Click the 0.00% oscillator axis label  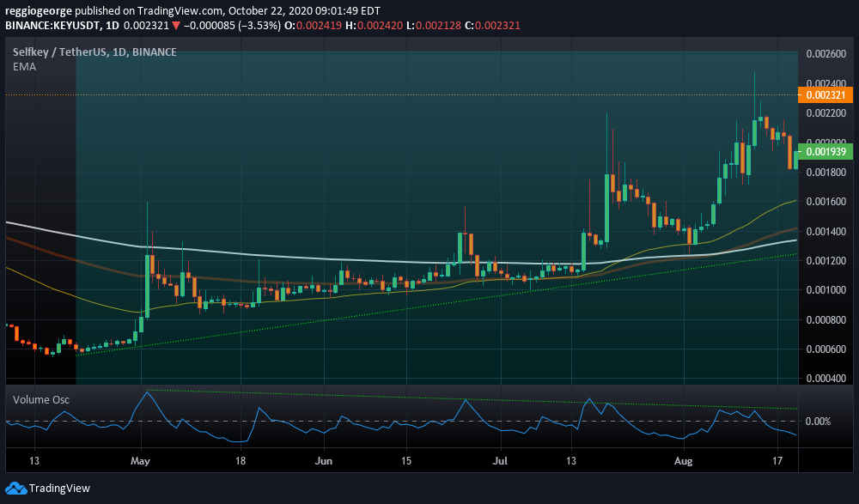(819, 422)
